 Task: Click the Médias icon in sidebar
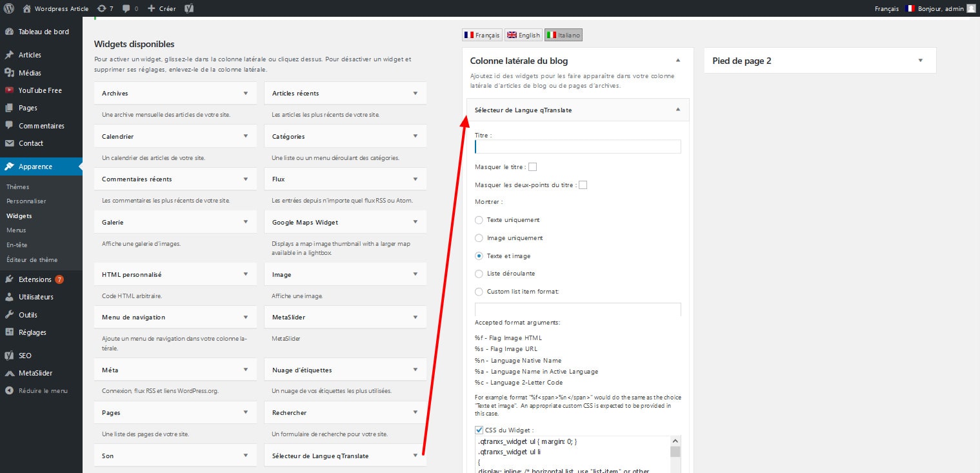[x=9, y=73]
